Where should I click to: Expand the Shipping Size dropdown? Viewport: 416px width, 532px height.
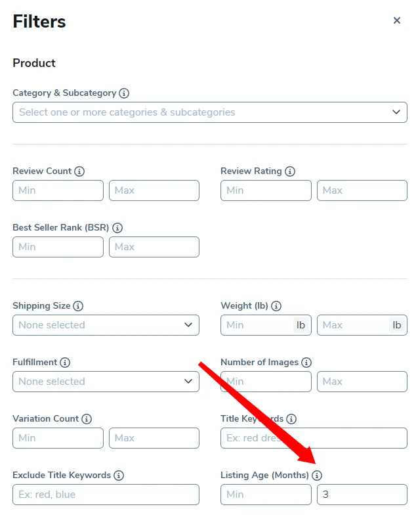[x=106, y=325]
